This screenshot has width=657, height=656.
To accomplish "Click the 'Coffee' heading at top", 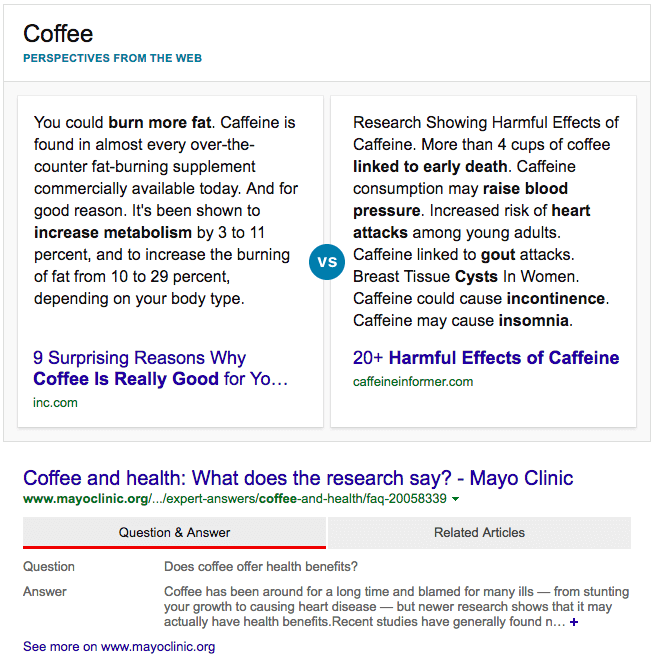I will click(58, 34).
